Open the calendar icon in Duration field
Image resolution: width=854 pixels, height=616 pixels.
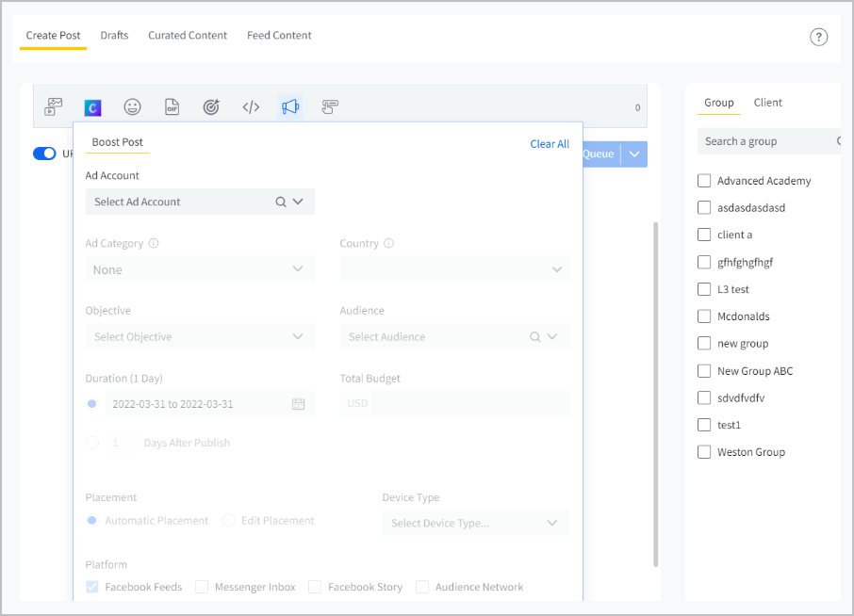[x=299, y=404]
